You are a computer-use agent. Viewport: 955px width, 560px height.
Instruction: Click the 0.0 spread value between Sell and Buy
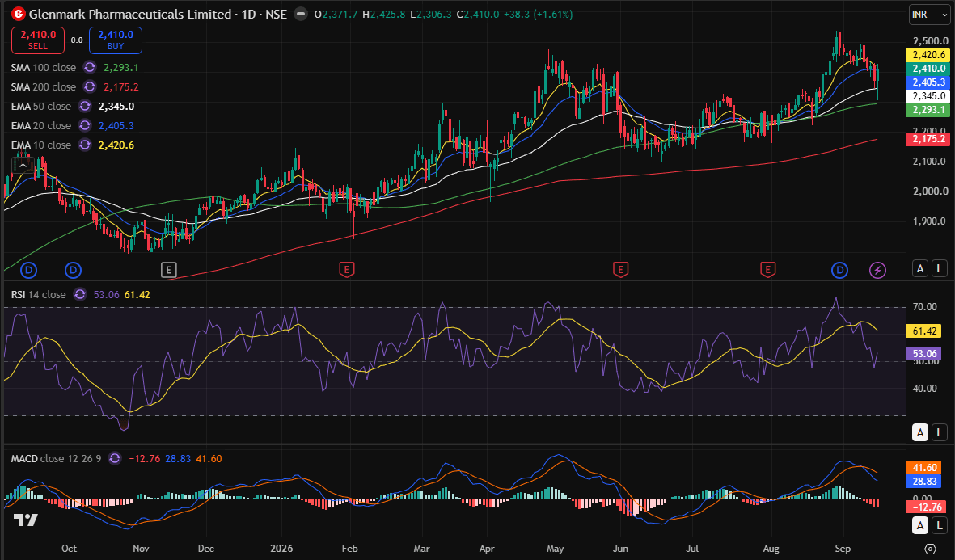[x=77, y=40]
